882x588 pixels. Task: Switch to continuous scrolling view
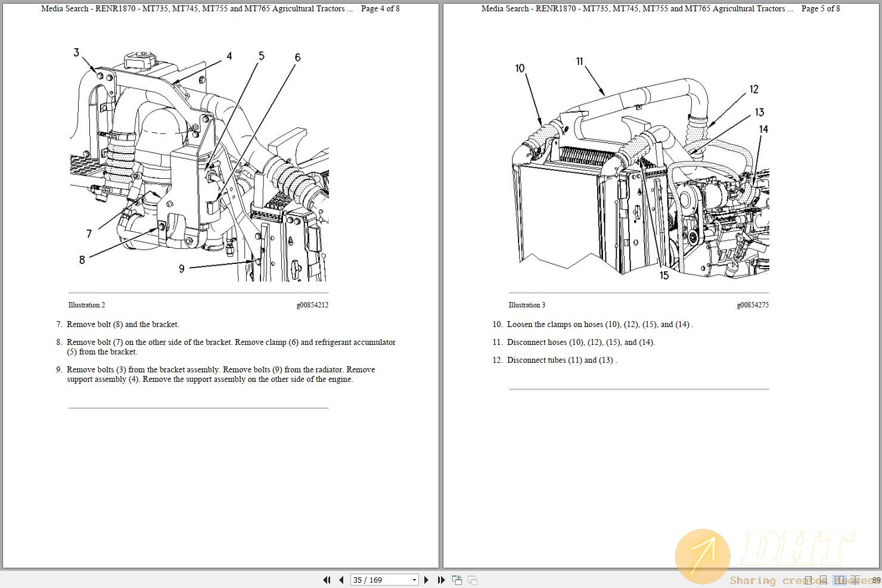pos(823,580)
